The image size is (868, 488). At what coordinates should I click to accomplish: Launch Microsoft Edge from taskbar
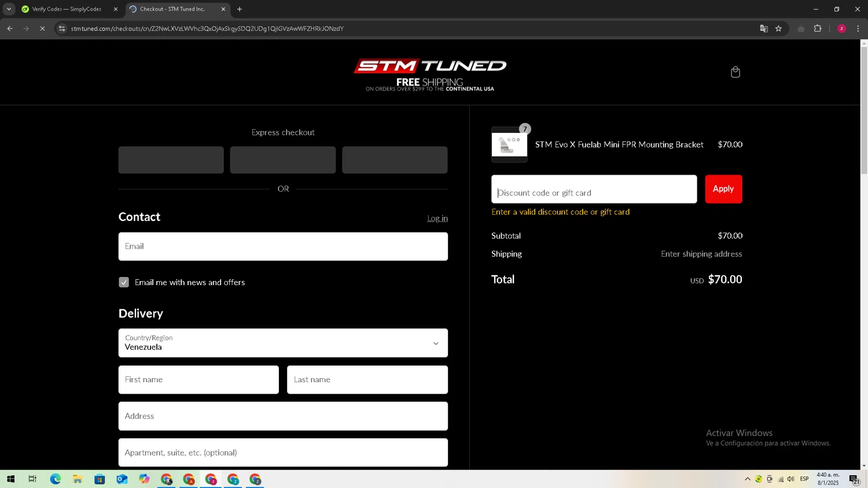coord(55,479)
